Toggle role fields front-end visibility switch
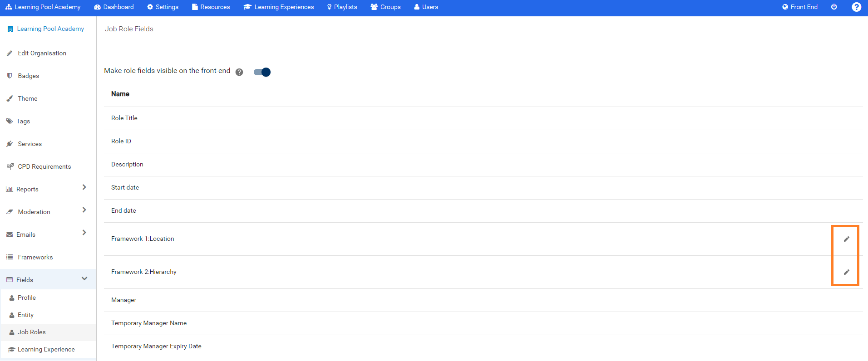Viewport: 868px width, 361px height. tap(262, 72)
